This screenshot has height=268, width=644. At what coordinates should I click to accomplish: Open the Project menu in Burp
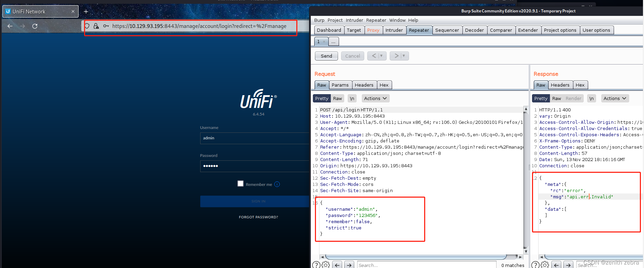[335, 20]
